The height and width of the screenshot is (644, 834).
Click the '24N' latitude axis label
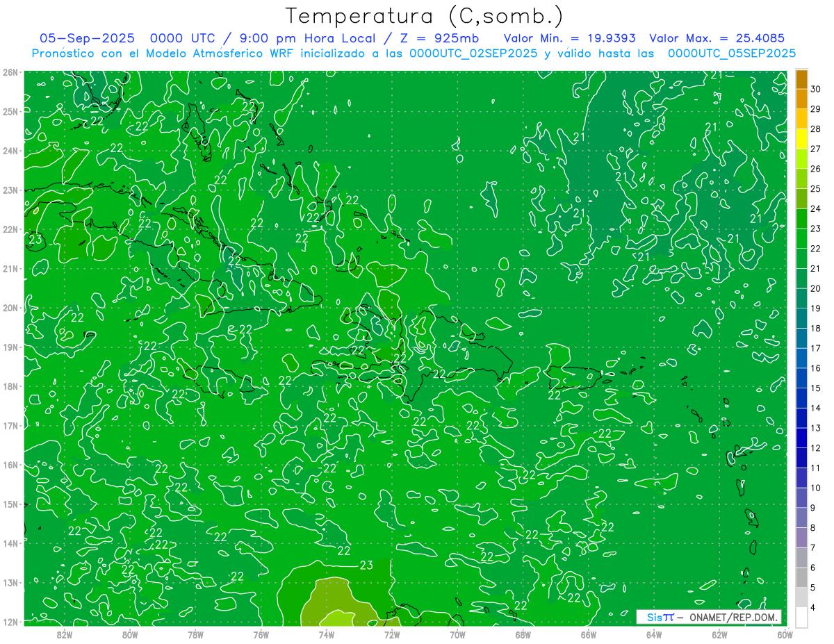coord(10,151)
